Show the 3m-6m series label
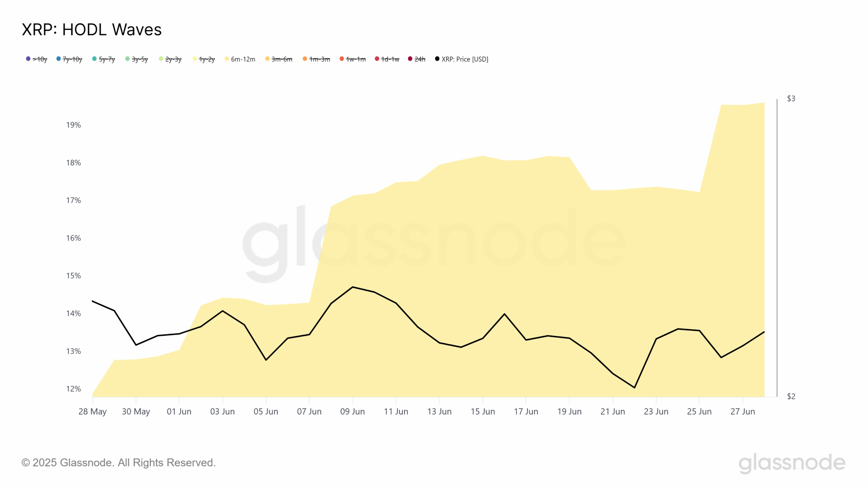Image resolution: width=868 pixels, height=488 pixels. pyautogui.click(x=282, y=59)
